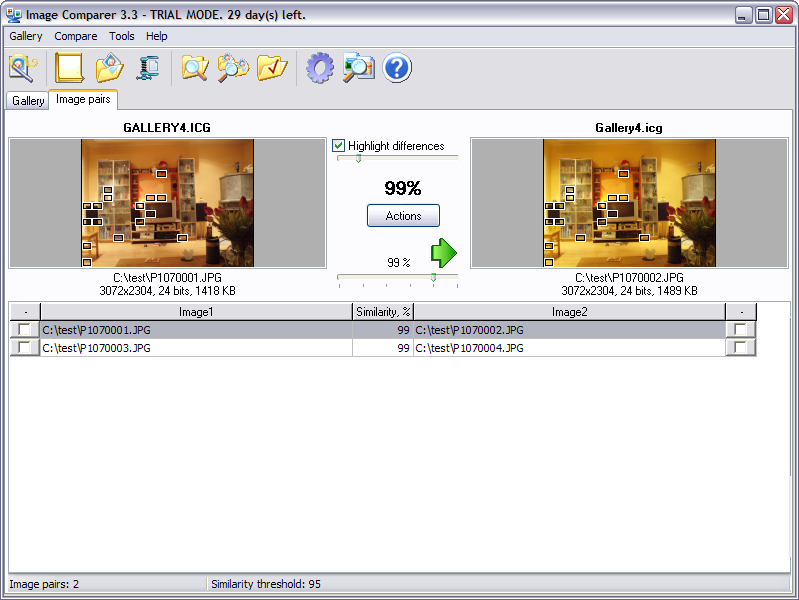
Task: Uncheck Highlight differences checkbox
Action: point(338,146)
